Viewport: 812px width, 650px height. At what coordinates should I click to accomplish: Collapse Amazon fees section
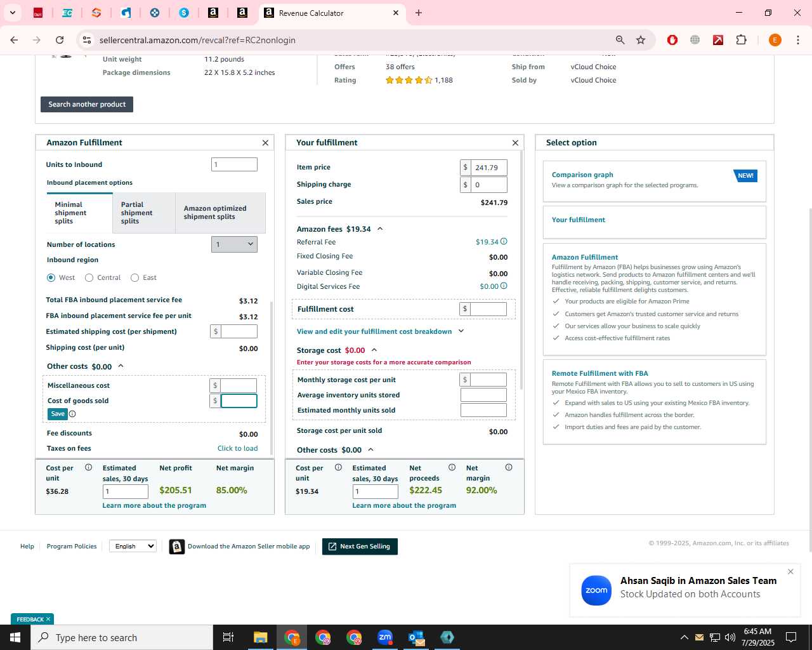click(380, 229)
